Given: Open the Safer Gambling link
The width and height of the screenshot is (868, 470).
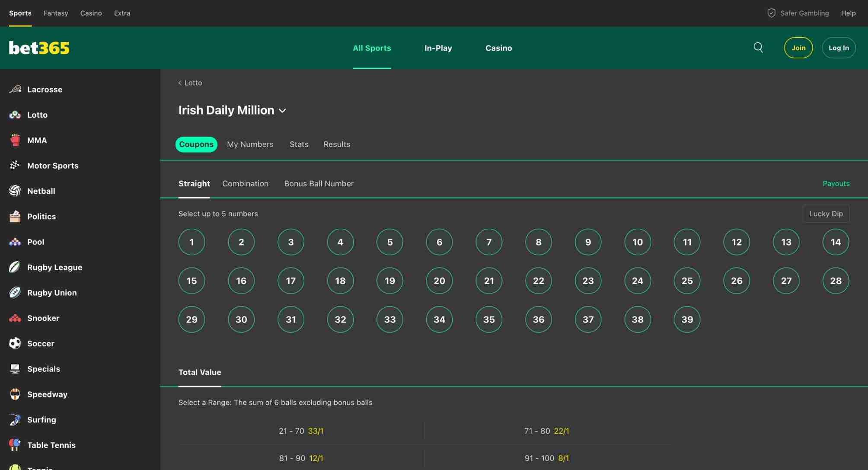Looking at the screenshot, I should point(804,13).
